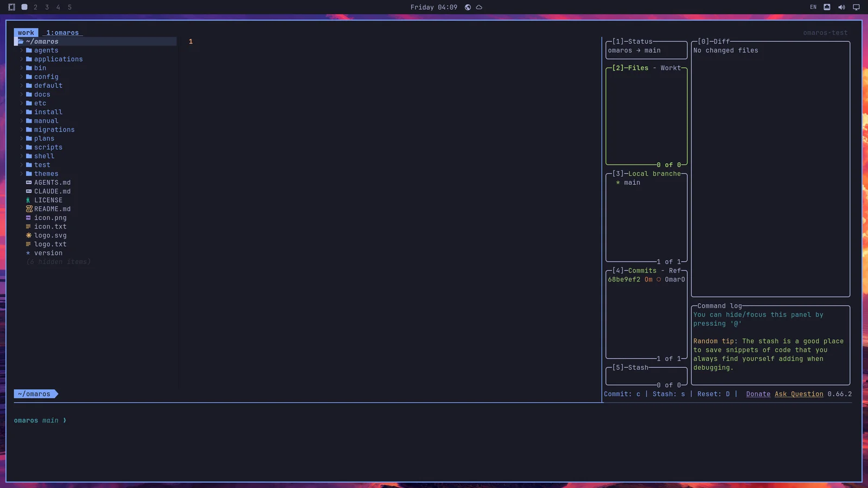The image size is (868, 488).
Task: Click the Omarchy menu icon in top bar
Action: click(11, 7)
